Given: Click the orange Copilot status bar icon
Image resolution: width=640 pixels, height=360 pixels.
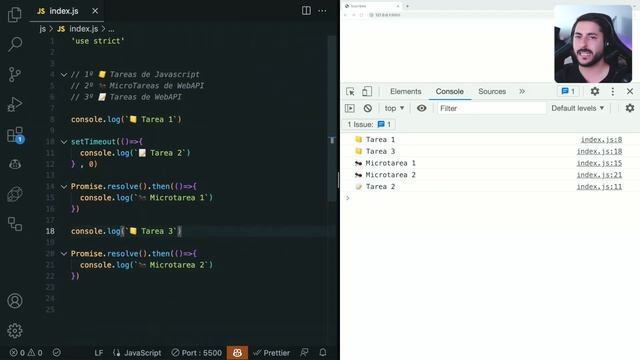Looking at the screenshot, I should tap(237, 353).
